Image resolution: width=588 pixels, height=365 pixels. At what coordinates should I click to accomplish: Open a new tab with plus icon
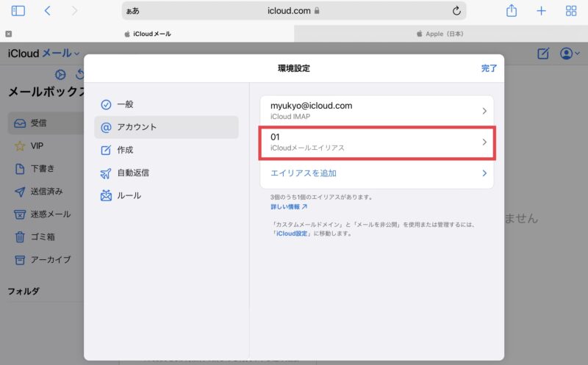[x=541, y=11]
